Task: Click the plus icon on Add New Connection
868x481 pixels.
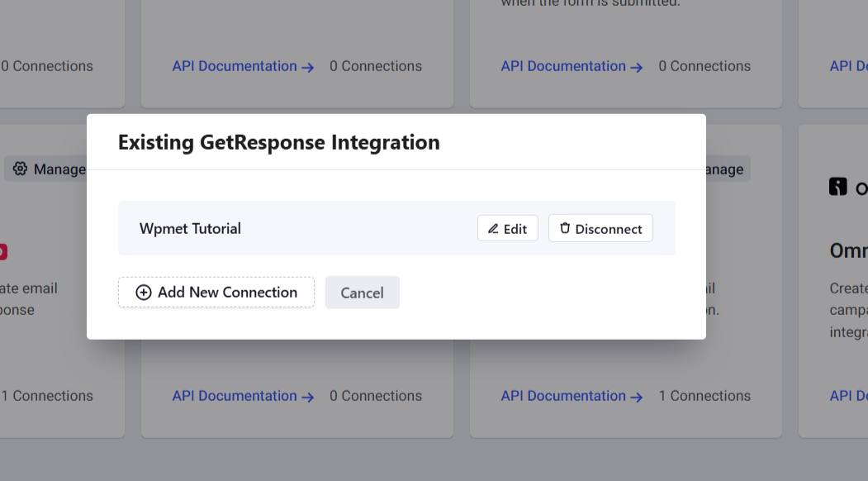Action: pos(144,292)
